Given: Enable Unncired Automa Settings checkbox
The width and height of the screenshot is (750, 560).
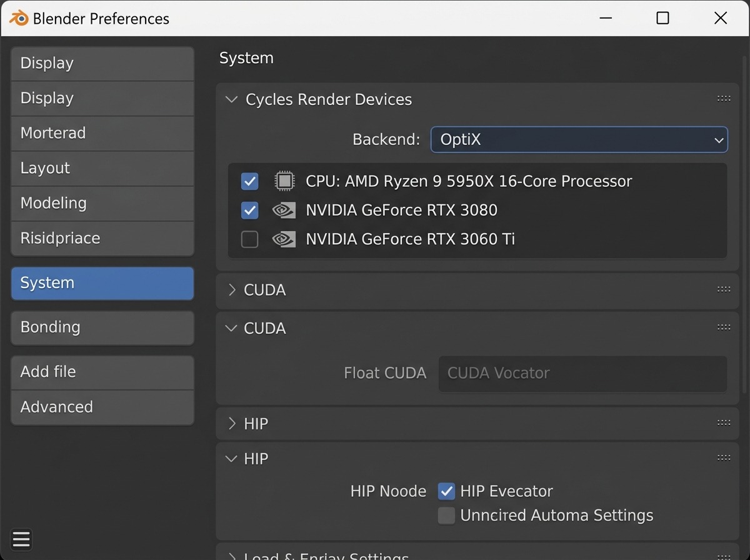Looking at the screenshot, I should 446,516.
